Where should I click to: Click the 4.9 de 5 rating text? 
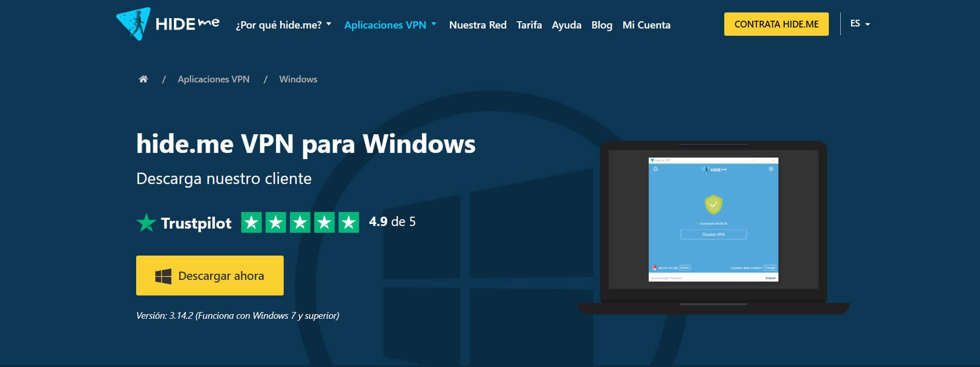pos(392,221)
